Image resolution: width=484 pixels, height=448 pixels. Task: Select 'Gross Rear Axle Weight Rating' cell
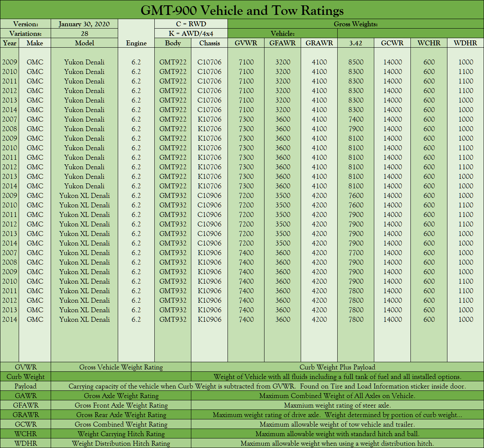pyautogui.click(x=121, y=415)
